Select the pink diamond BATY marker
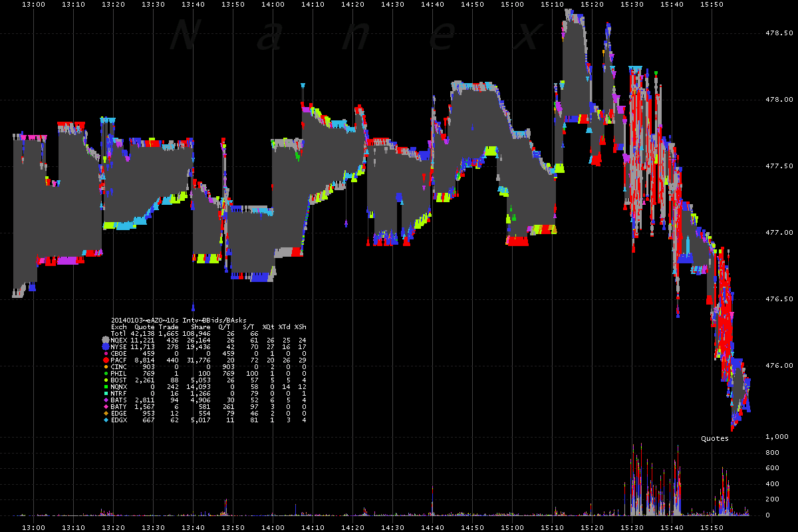This screenshot has width=798, height=532. [x=106, y=406]
